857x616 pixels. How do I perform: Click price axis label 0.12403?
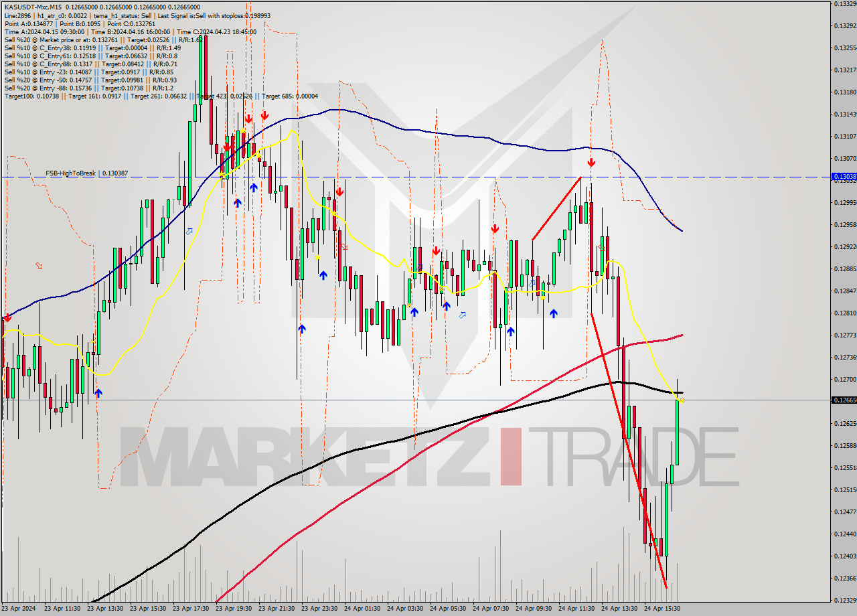tap(844, 556)
